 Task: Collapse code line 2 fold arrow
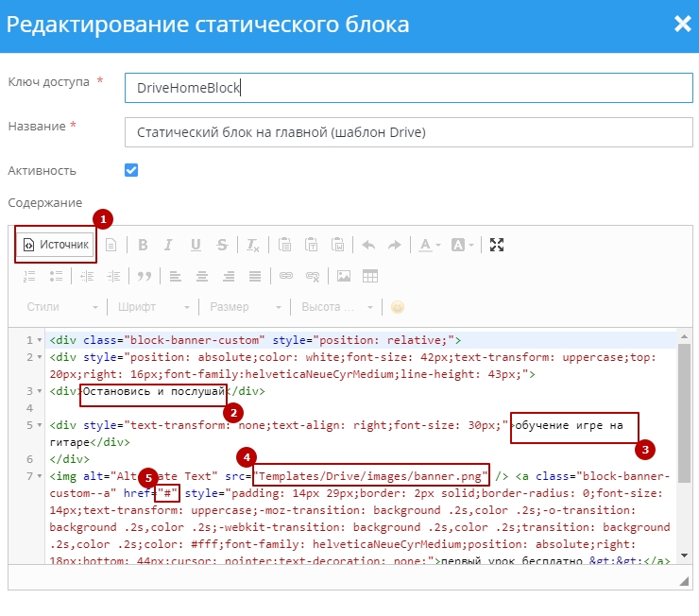click(x=40, y=357)
